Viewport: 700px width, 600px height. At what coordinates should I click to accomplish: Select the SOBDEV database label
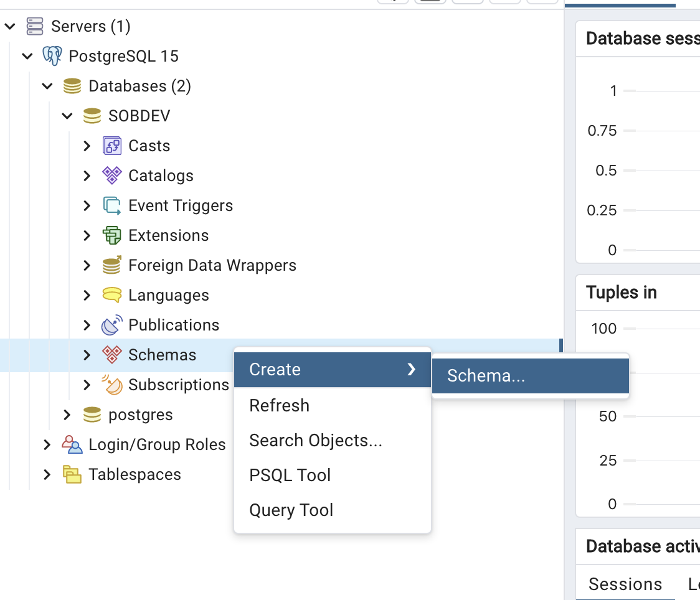coord(140,116)
